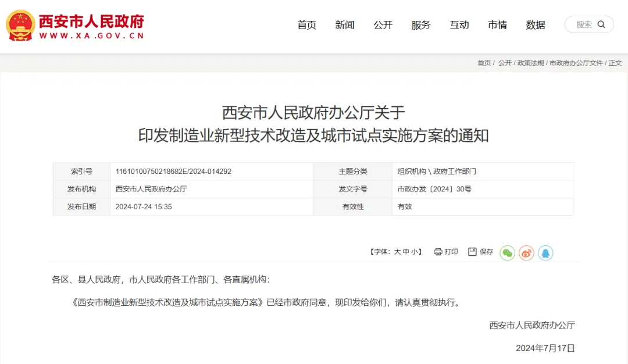Click the publish date 2024-07-24 15:35

click(x=144, y=206)
